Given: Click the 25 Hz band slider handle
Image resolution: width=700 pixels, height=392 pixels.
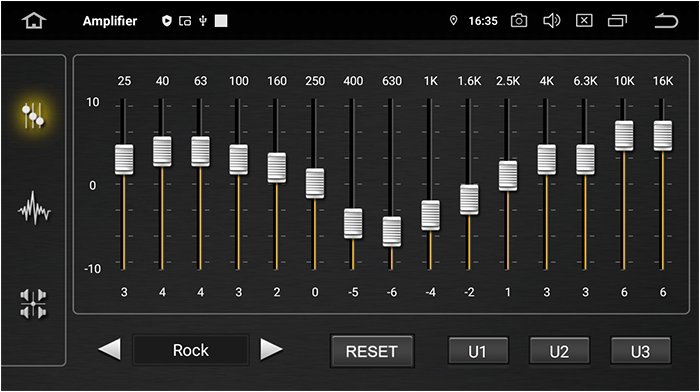Looking at the screenshot, I should pos(124,159).
